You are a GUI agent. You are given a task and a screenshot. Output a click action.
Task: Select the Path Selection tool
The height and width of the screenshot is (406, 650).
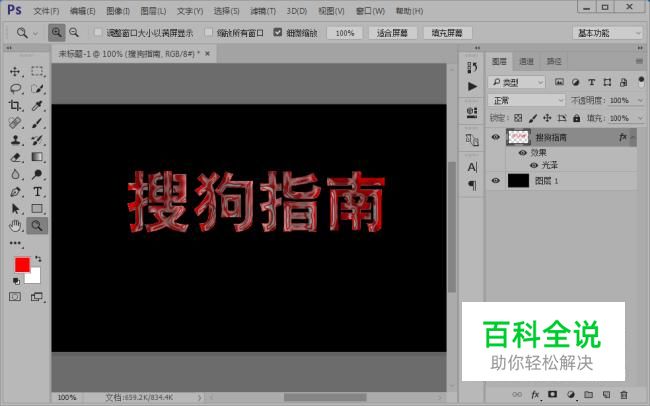(x=15, y=209)
